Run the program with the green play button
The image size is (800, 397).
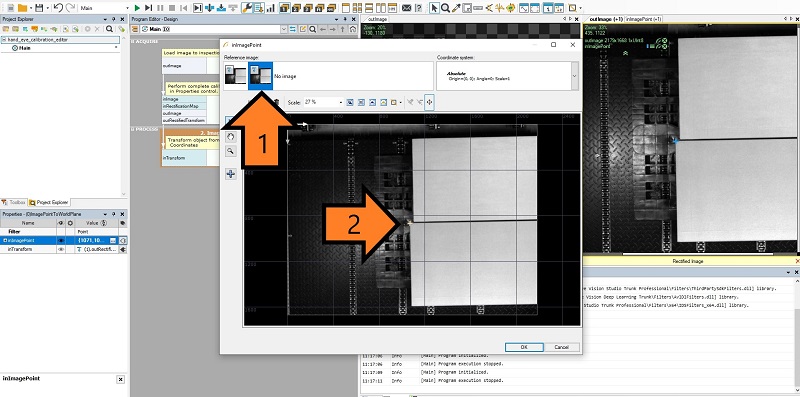point(137,8)
